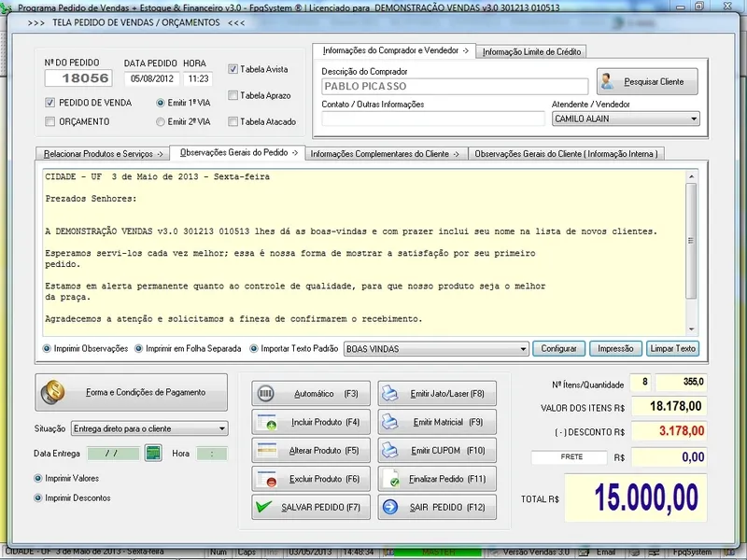Viewport: 747px width, 560px height.
Task: Open the delivery date calendar icon
Action: click(153, 454)
